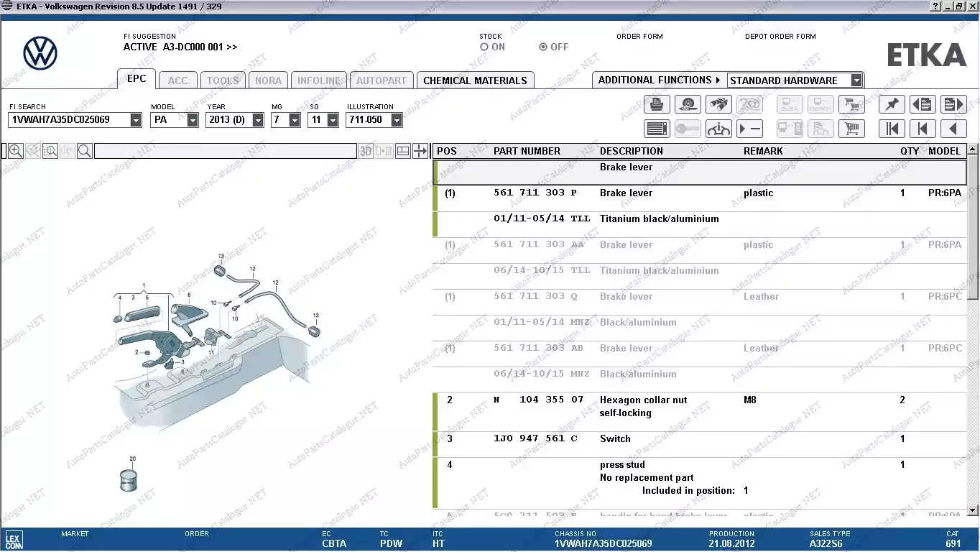
Task: Click the plain magnifier search icon
Action: coord(85,151)
